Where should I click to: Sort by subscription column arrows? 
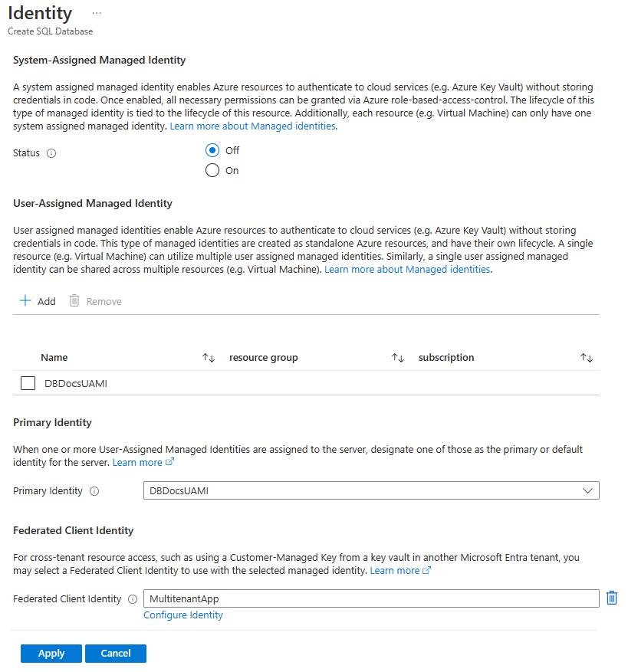tap(587, 358)
